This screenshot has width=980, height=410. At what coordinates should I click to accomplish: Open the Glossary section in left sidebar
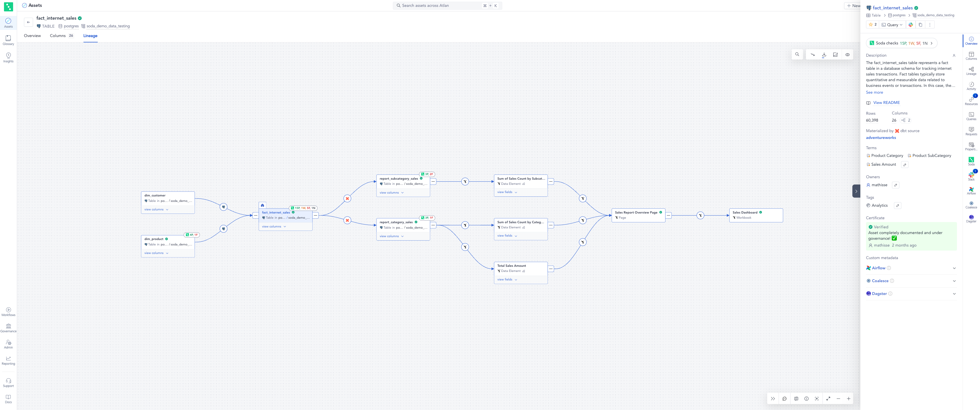click(x=8, y=40)
